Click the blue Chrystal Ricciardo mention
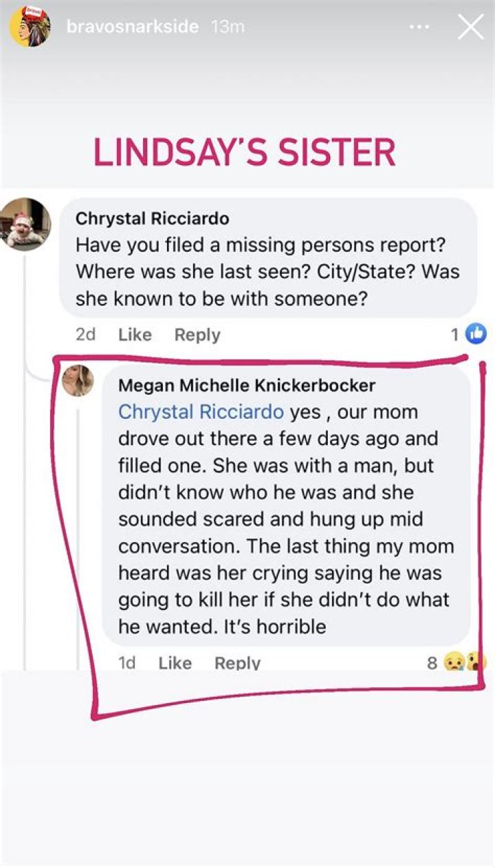 (x=201, y=411)
